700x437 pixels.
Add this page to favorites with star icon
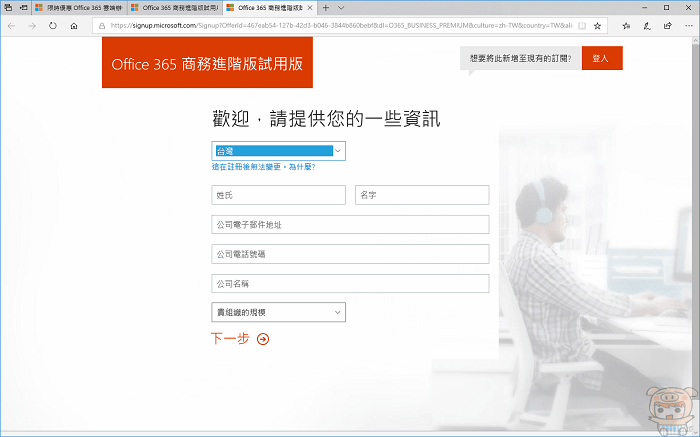597,26
